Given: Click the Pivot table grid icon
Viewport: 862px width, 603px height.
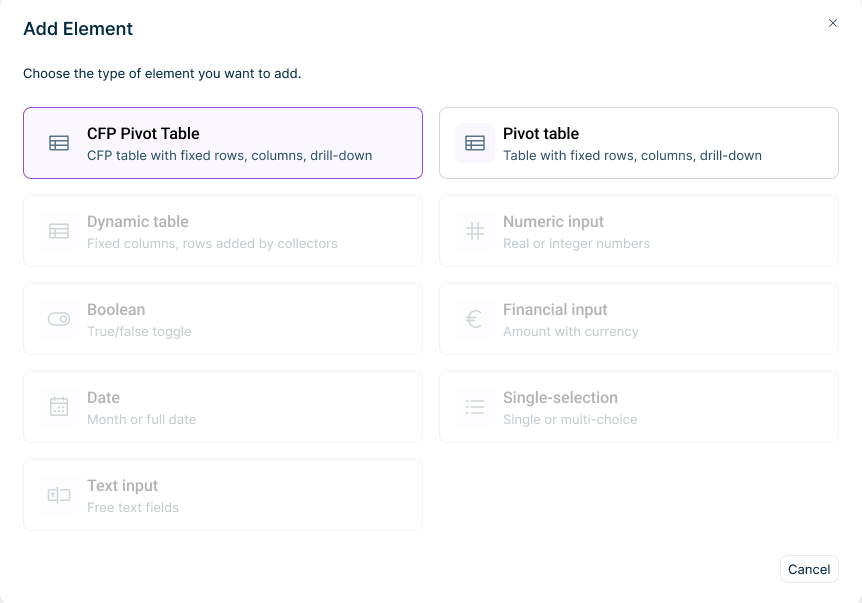Looking at the screenshot, I should tap(474, 143).
